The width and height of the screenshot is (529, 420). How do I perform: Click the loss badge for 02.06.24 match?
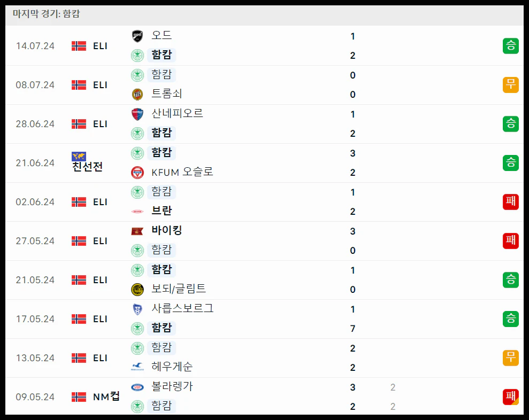(510, 202)
